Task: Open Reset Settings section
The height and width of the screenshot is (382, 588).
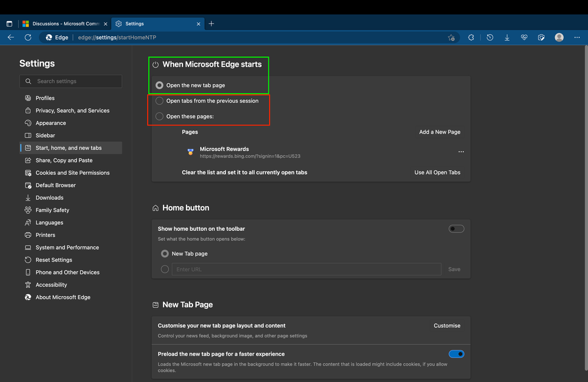Action: click(x=71, y=260)
